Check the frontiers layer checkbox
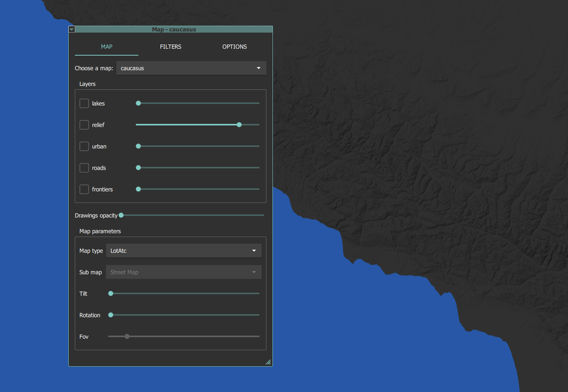 84,189
